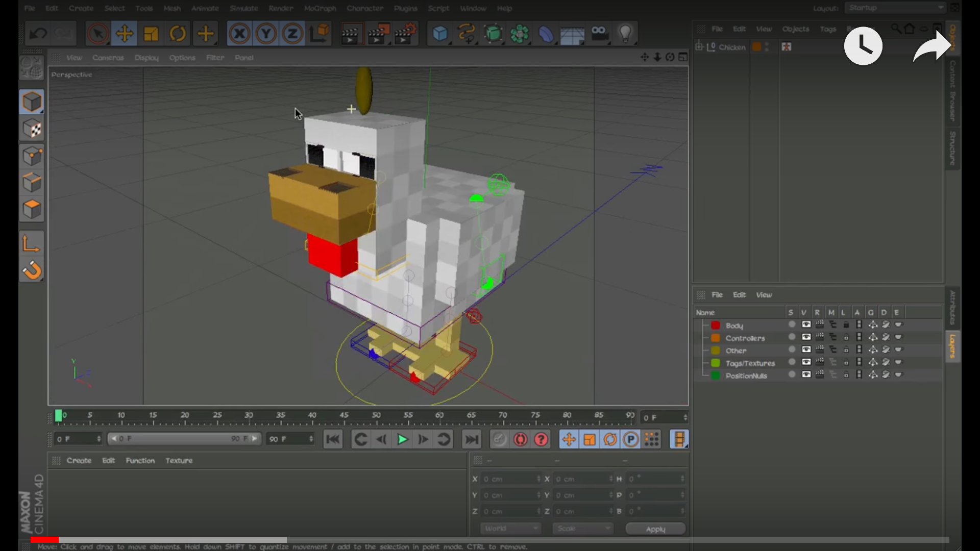
Task: Toggle Controllers layer view visibility
Action: (x=806, y=337)
